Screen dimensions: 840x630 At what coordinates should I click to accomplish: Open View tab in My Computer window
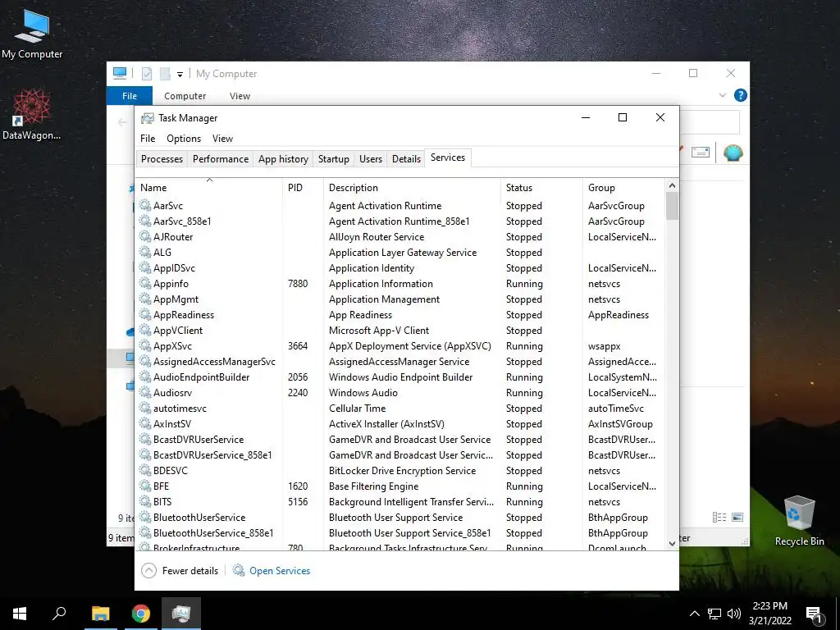click(x=240, y=96)
